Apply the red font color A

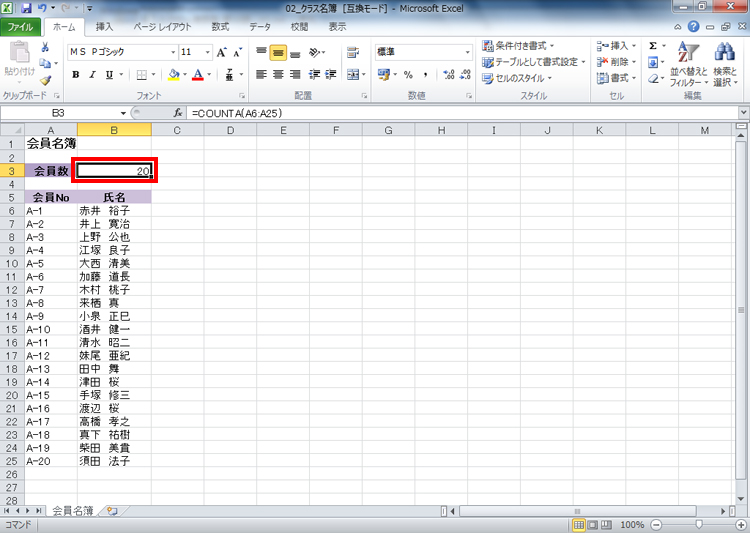tap(198, 75)
